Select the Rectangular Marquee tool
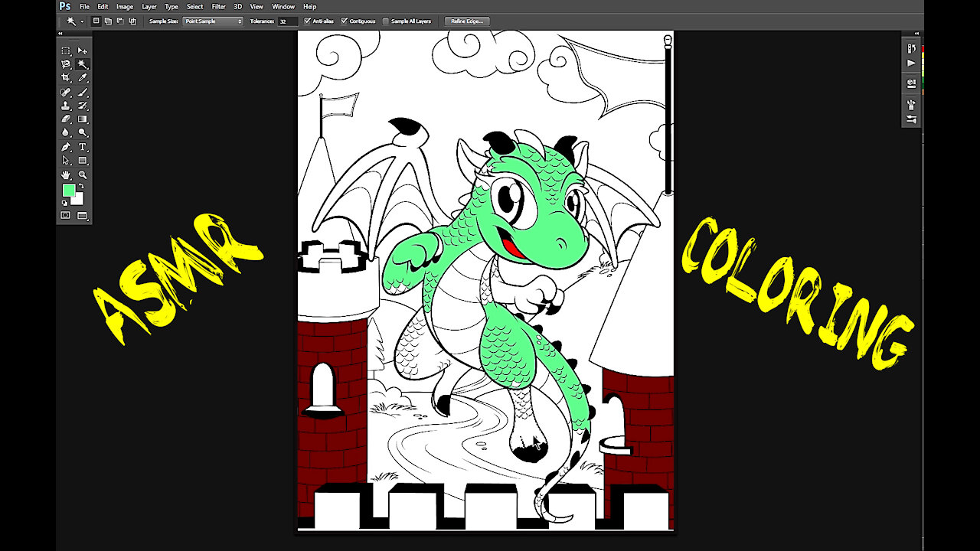This screenshot has width=980, height=551. (66, 51)
